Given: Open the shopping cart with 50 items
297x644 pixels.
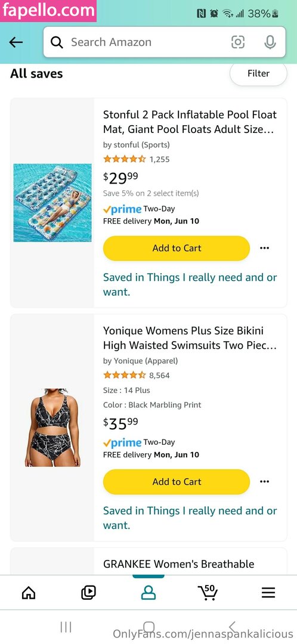Looking at the screenshot, I should (x=208, y=592).
